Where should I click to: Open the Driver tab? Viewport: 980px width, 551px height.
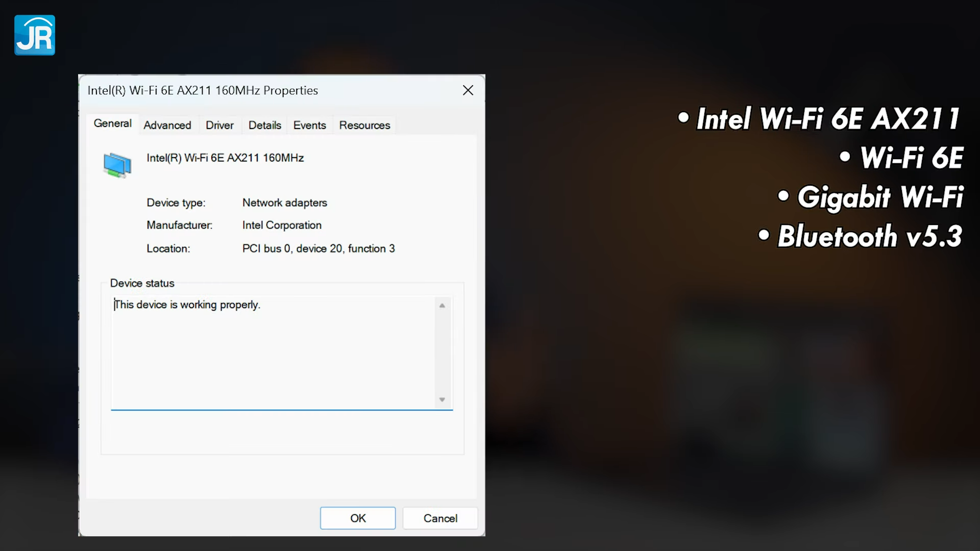(x=219, y=125)
